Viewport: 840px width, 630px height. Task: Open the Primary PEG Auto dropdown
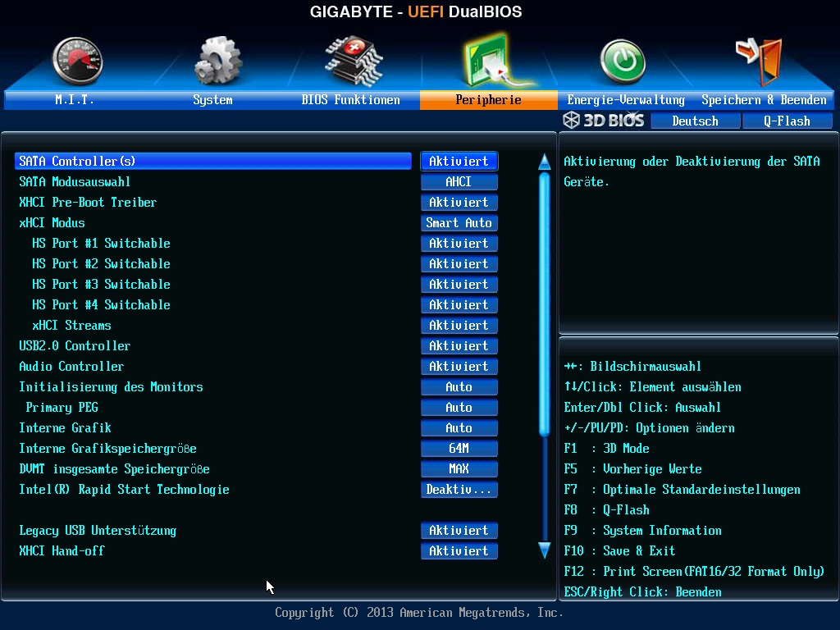tap(459, 408)
